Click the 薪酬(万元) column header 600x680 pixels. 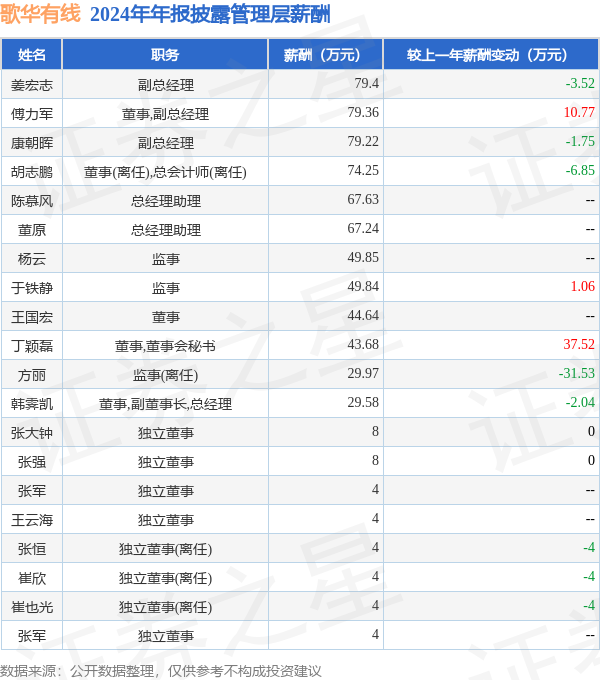tap(326, 55)
